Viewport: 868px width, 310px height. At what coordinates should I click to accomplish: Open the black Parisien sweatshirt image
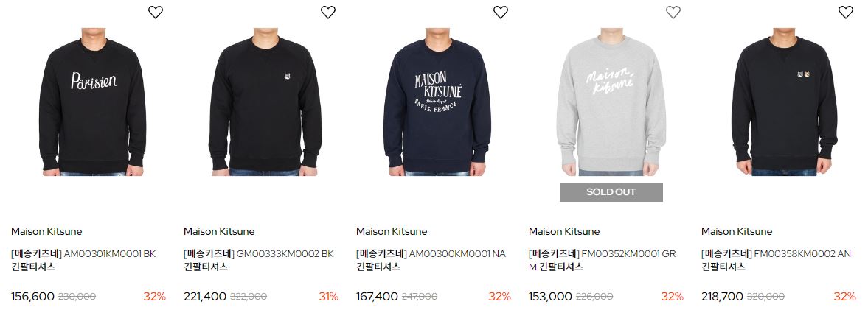[x=92, y=102]
